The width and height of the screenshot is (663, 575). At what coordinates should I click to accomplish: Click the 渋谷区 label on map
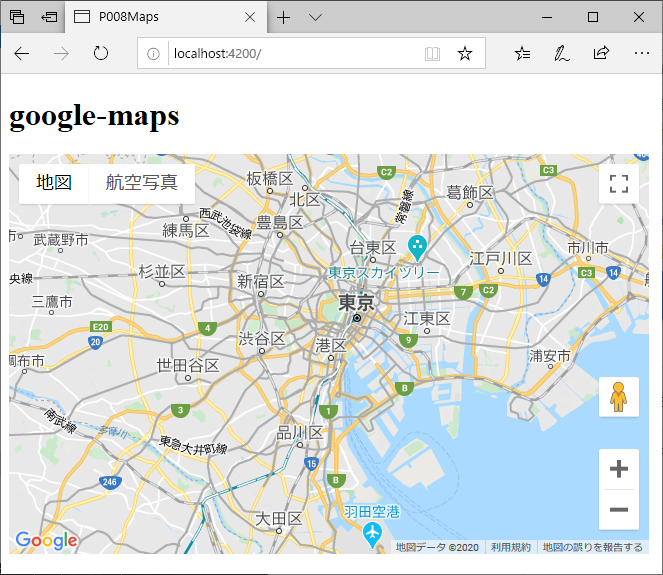point(262,339)
